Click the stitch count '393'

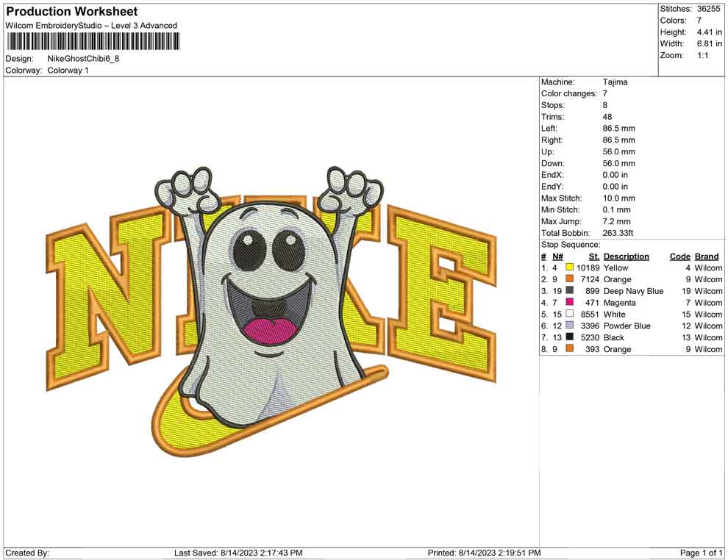[x=593, y=349]
